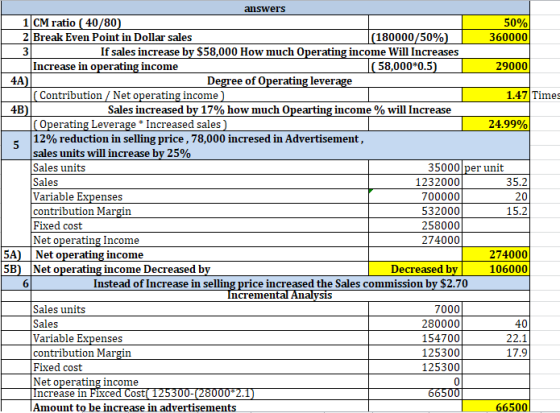Select the yellow "106000" cell
The image size is (560, 413).
coord(496,269)
